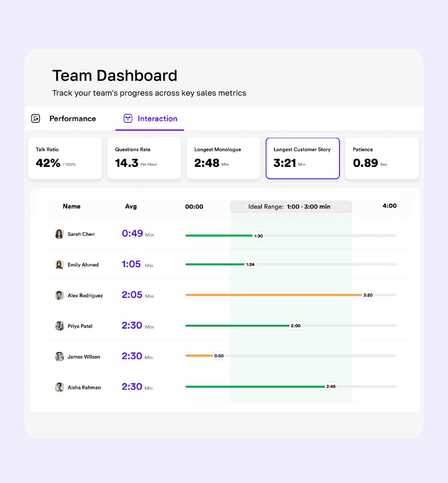
Task: Click the 1:05 average for Emily Ahmed
Action: pos(131,264)
